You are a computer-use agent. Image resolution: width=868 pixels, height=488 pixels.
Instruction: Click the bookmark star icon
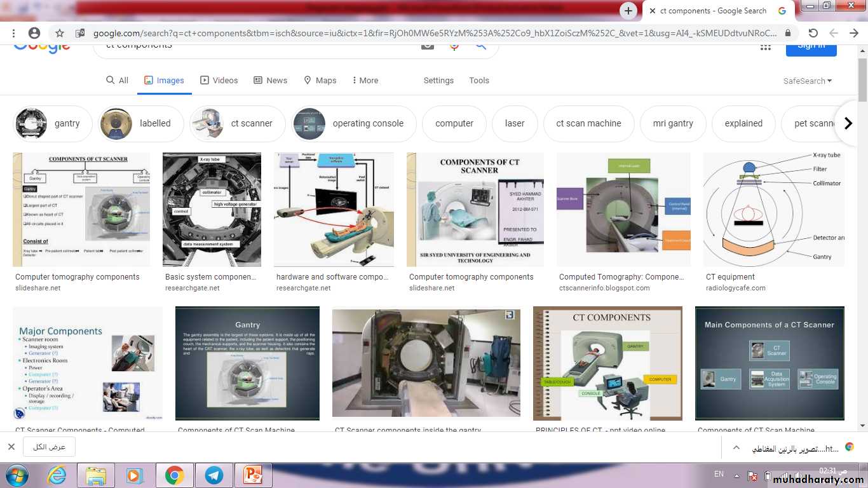(x=60, y=33)
